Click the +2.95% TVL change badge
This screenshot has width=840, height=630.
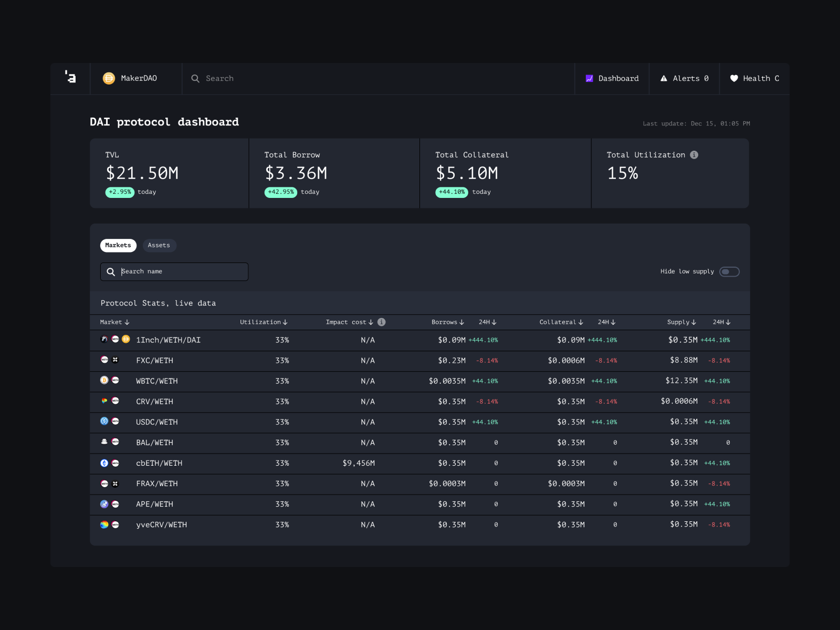120,192
